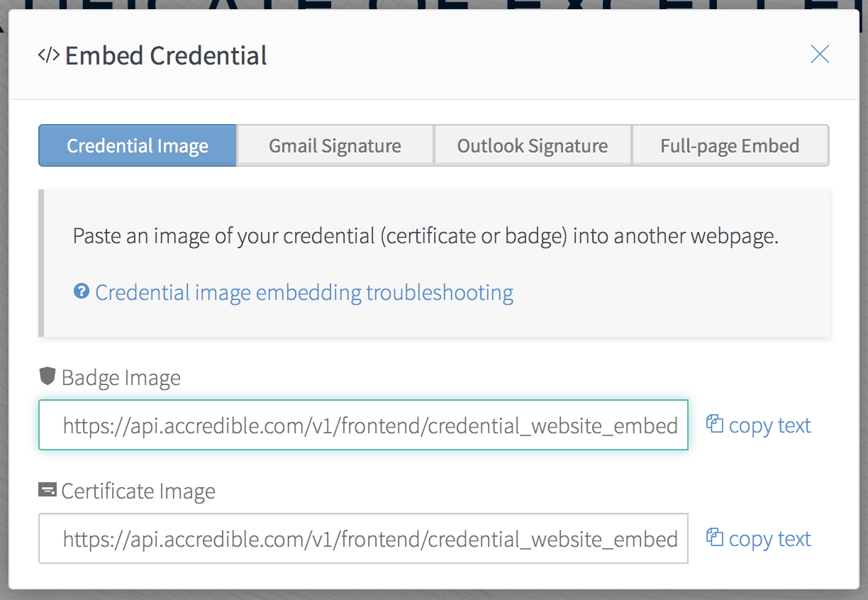This screenshot has width=868, height=600.
Task: Go to the Full-page Embed tab
Action: pyautogui.click(x=730, y=146)
